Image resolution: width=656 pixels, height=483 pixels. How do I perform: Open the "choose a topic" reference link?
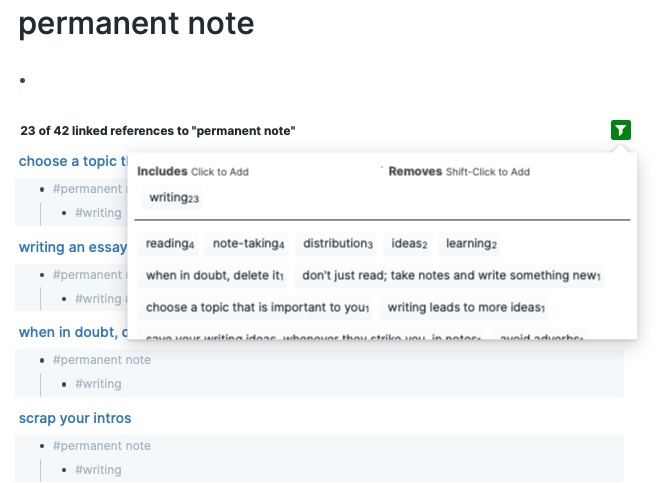click(70, 161)
